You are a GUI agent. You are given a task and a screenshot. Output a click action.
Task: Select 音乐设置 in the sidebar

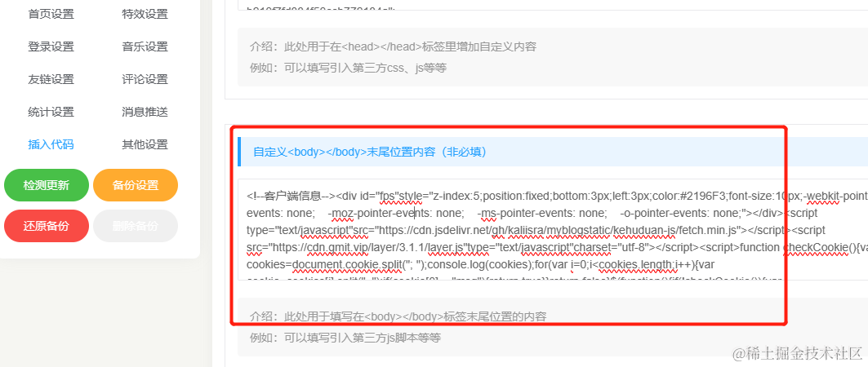pyautogui.click(x=145, y=47)
